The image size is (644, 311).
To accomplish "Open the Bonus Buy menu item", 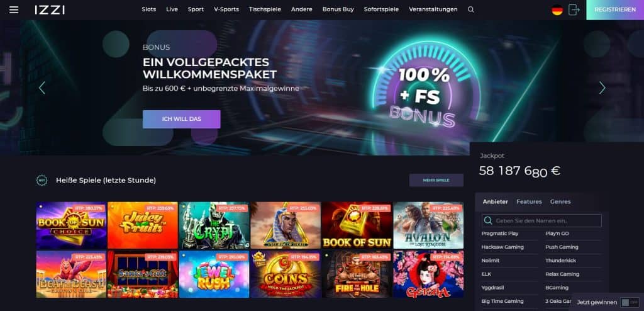I will pos(338,9).
